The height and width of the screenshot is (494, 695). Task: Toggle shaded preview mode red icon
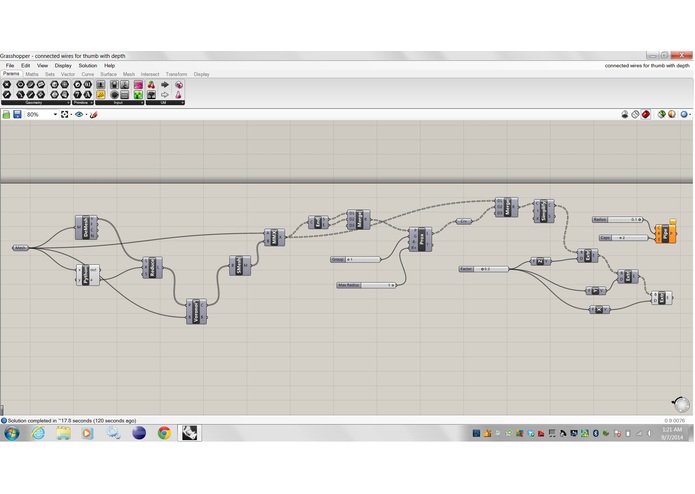pos(646,115)
